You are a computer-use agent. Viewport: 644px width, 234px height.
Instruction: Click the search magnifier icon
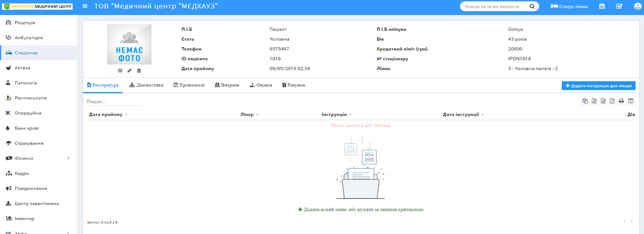532,6
